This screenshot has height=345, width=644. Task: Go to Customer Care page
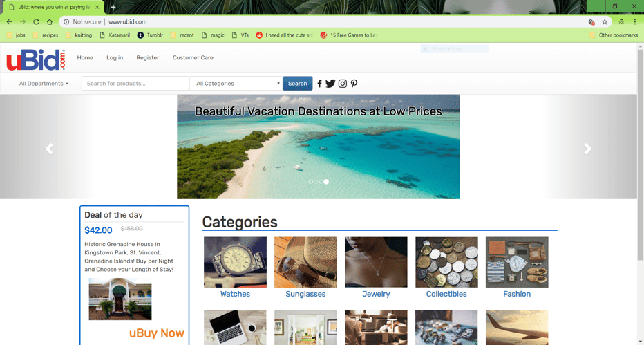[x=193, y=57]
